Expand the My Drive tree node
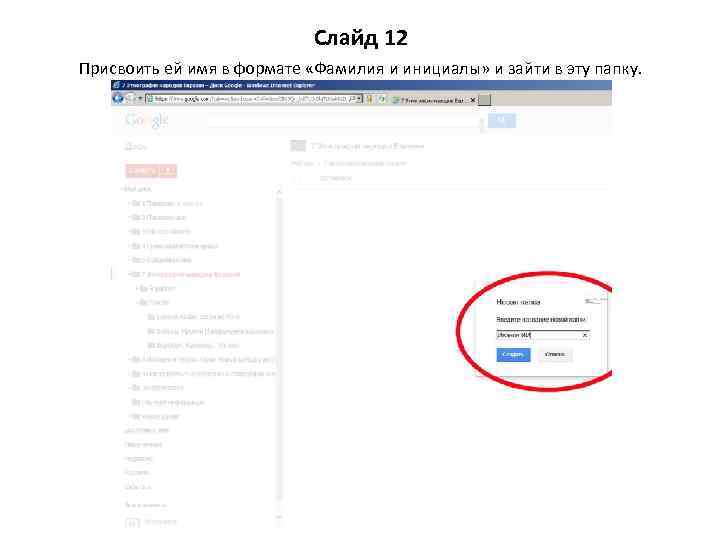 click(124, 189)
